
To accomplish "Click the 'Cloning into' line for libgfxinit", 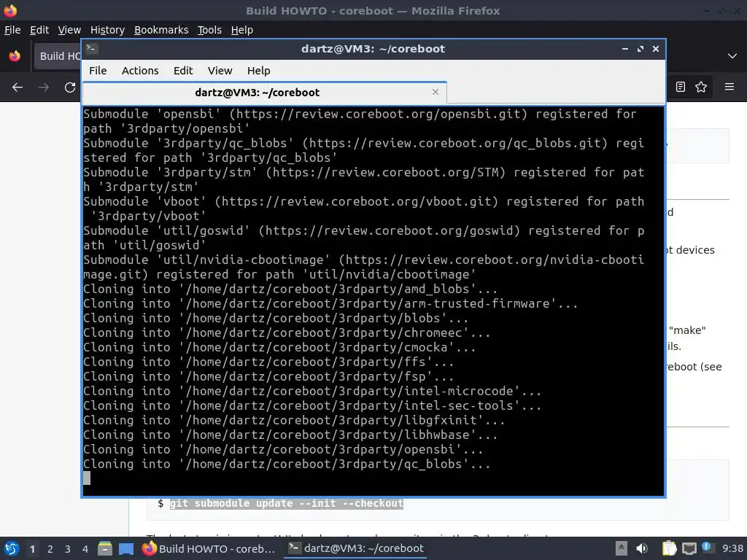I will point(294,420).
